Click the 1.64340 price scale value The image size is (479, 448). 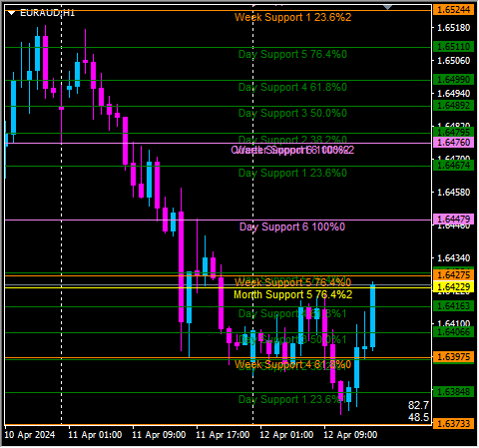coord(454,258)
